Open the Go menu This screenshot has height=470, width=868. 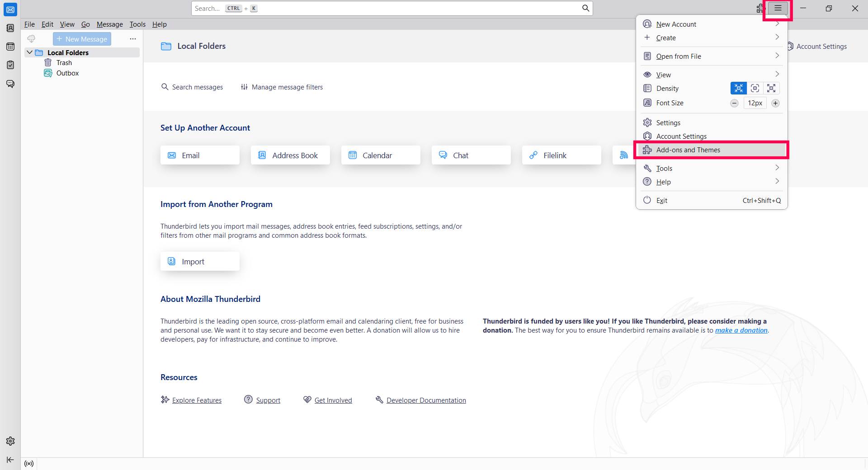tap(85, 24)
